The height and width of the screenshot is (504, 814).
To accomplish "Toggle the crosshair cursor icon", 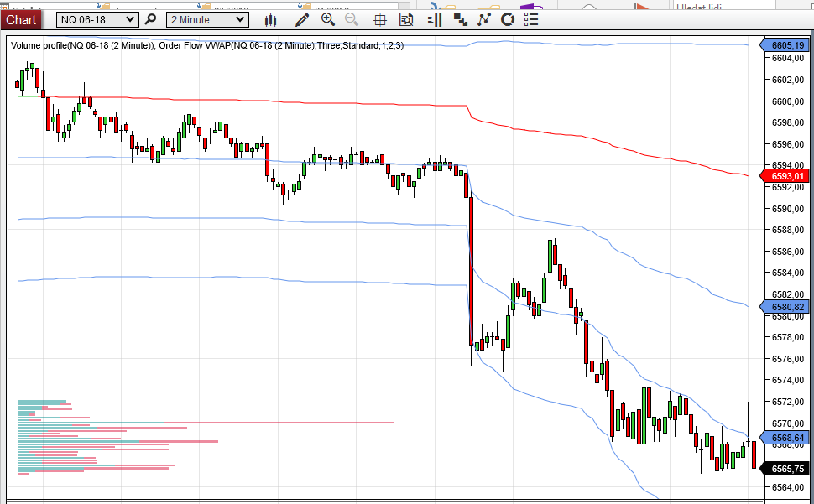I will click(x=380, y=20).
